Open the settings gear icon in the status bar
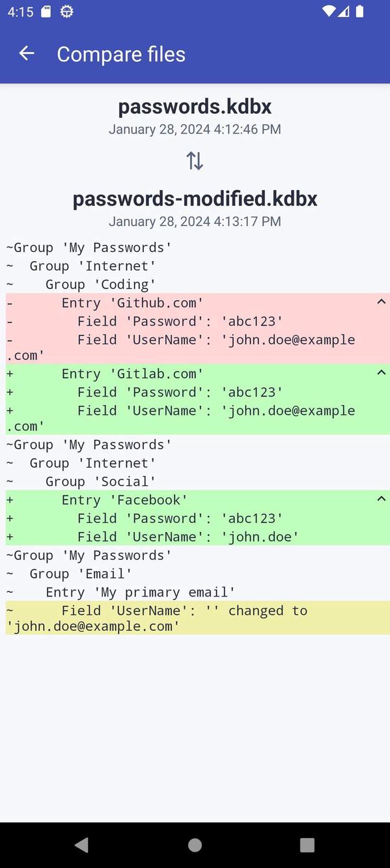 point(67,11)
